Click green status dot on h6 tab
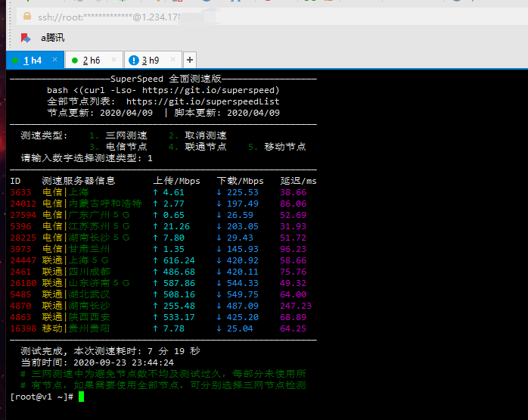 coord(74,60)
